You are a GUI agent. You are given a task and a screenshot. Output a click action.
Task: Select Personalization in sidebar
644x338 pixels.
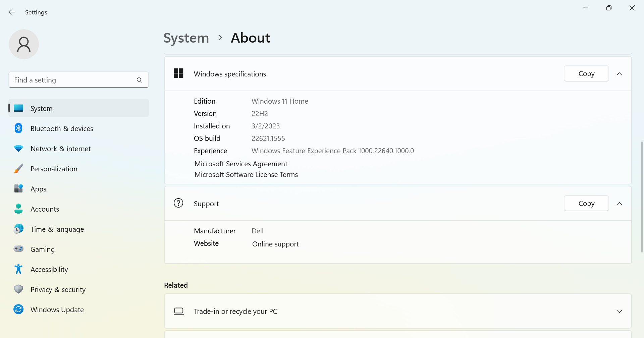(78, 169)
